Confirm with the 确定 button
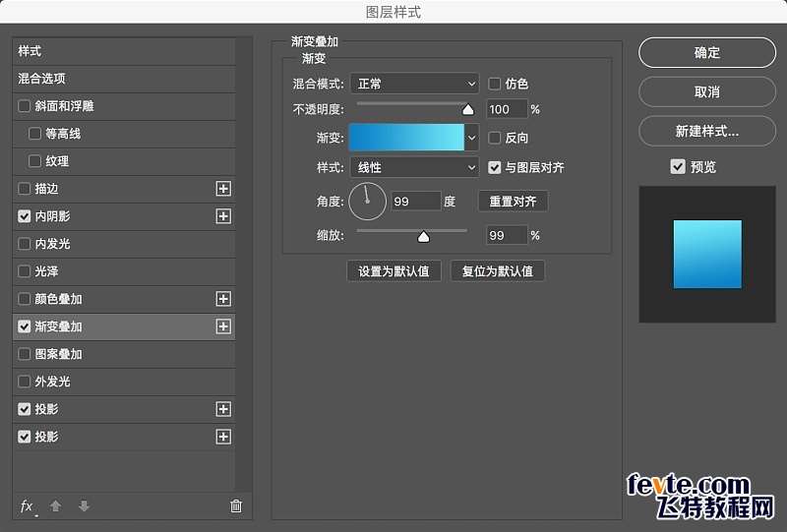Viewport: 787px width, 532px height. pos(707,52)
